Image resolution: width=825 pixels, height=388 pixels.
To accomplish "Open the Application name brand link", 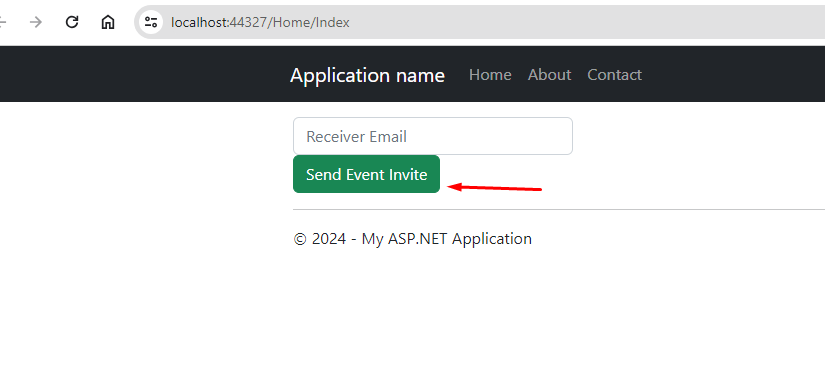I will [367, 75].
